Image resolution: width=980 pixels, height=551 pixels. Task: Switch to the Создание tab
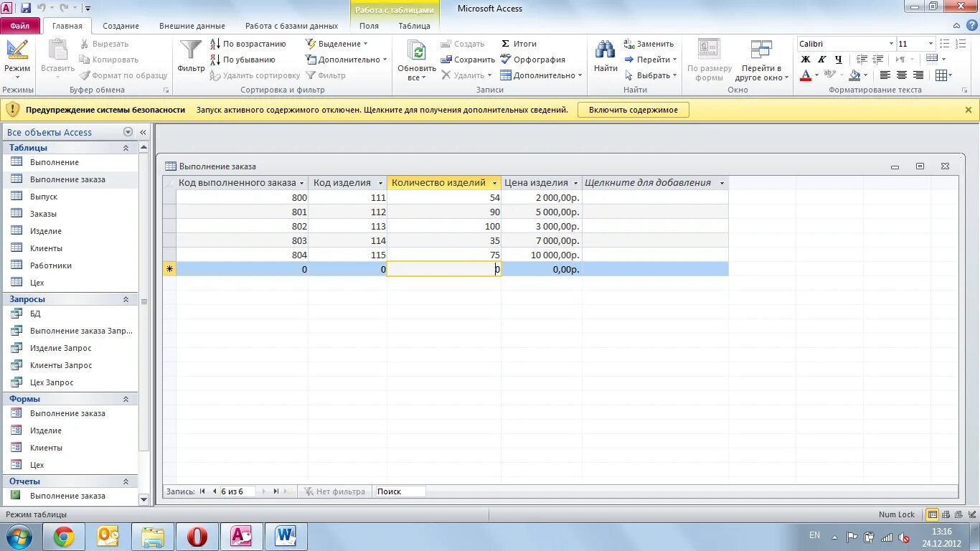point(121,26)
